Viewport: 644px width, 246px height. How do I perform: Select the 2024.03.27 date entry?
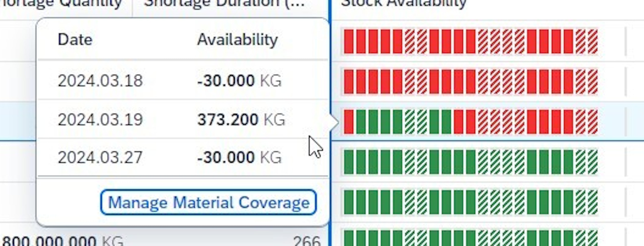pyautogui.click(x=100, y=157)
